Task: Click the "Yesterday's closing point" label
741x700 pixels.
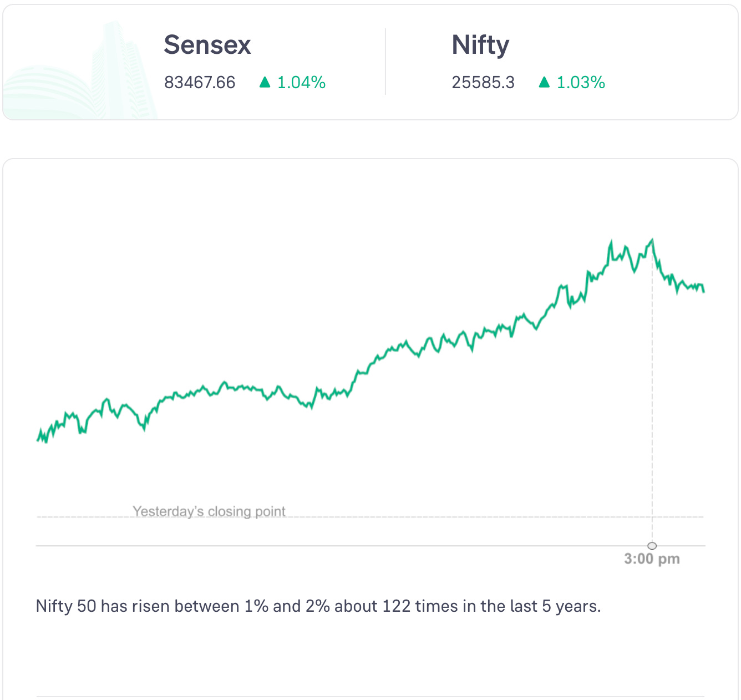Action: tap(209, 511)
